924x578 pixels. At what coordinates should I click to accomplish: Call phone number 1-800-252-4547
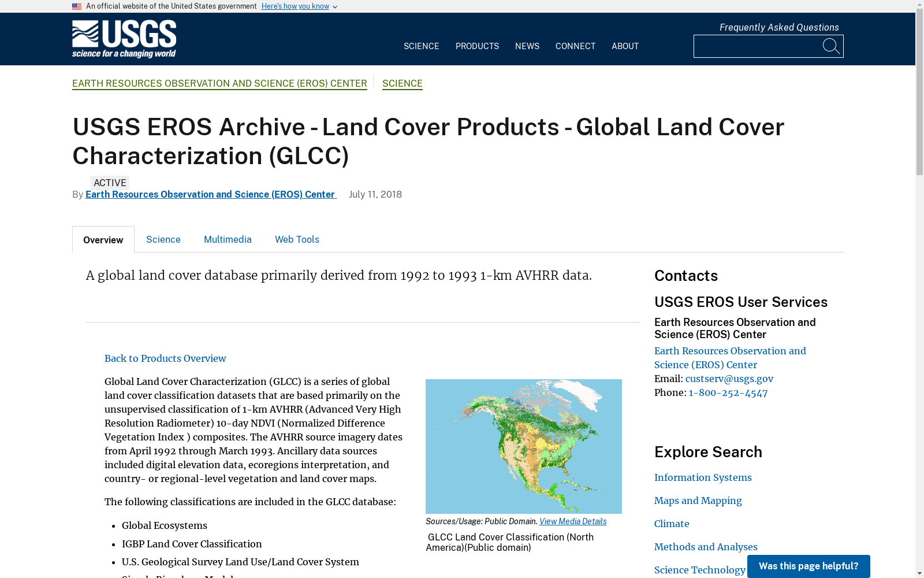coord(728,392)
